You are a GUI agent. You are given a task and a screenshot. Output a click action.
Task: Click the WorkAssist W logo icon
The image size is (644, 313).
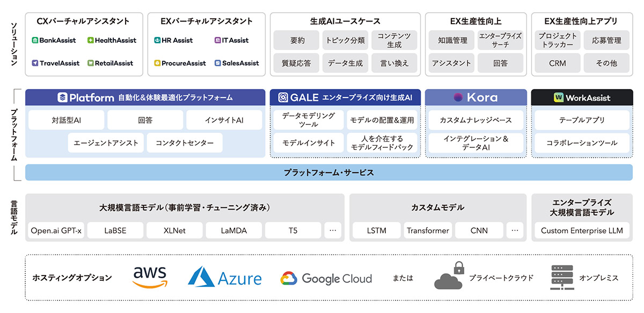[x=558, y=98]
